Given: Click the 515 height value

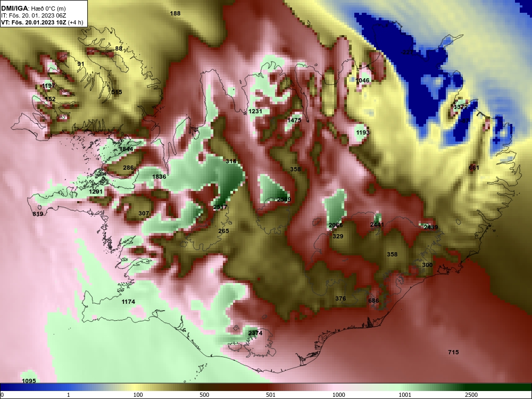Looking at the screenshot, I should coord(117,92).
